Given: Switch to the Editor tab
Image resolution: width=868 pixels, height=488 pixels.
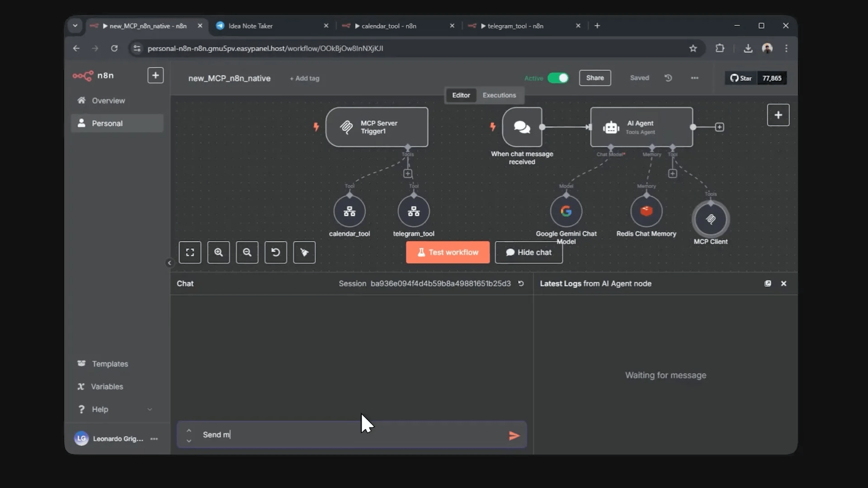Looking at the screenshot, I should tap(461, 95).
